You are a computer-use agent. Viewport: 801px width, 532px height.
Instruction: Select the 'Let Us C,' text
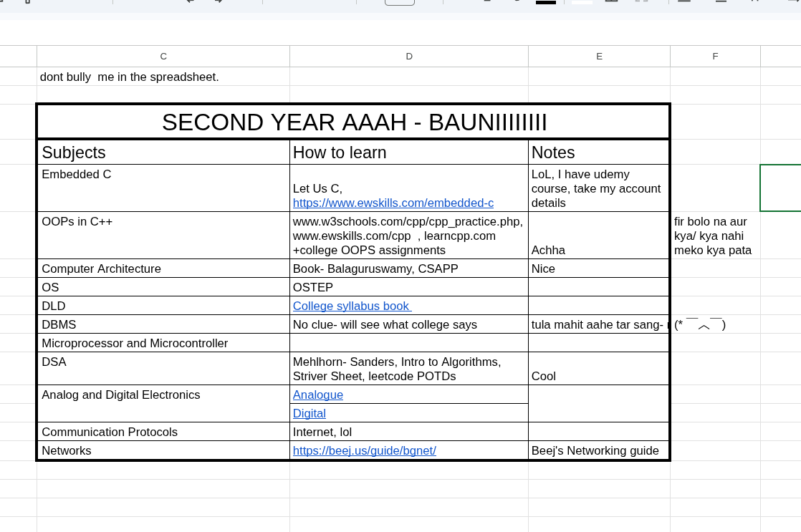[317, 189]
